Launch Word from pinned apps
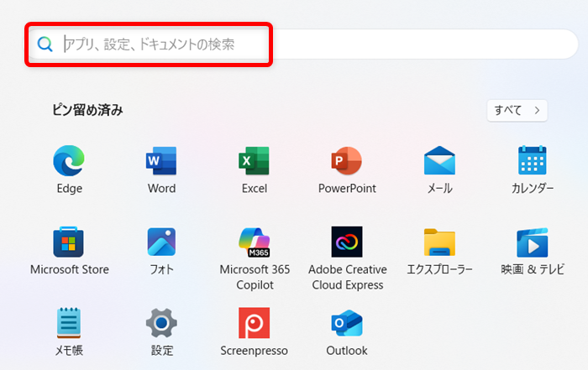 [161, 161]
